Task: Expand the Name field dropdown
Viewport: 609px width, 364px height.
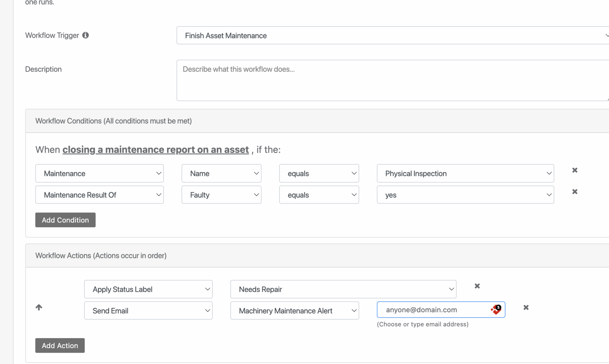Action: [x=221, y=174]
